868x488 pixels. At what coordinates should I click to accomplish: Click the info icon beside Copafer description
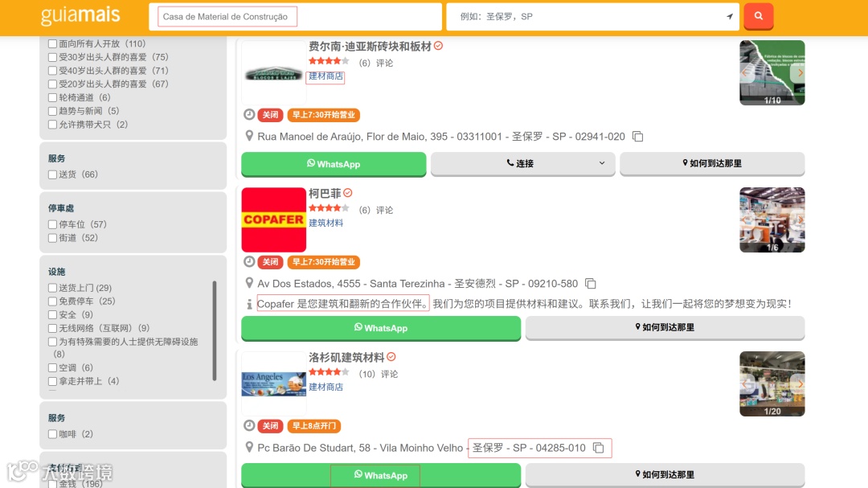(249, 304)
